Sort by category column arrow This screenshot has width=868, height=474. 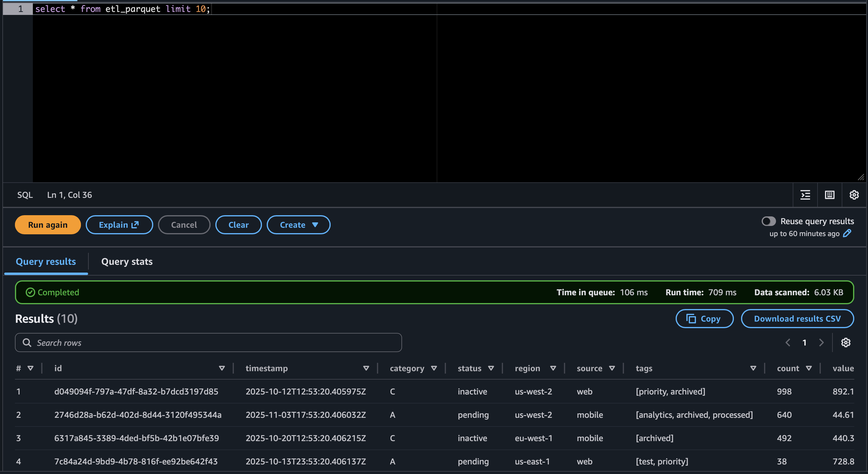click(434, 368)
